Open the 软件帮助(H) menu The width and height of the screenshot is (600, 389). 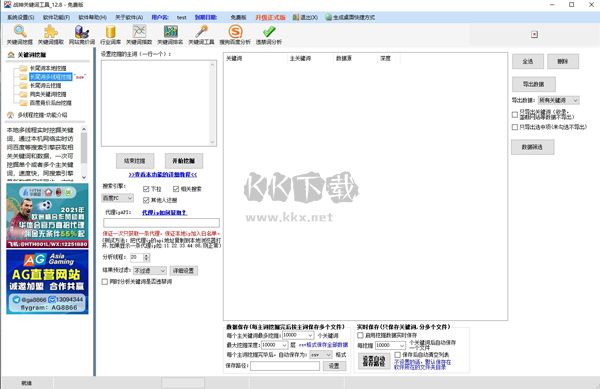pos(92,17)
